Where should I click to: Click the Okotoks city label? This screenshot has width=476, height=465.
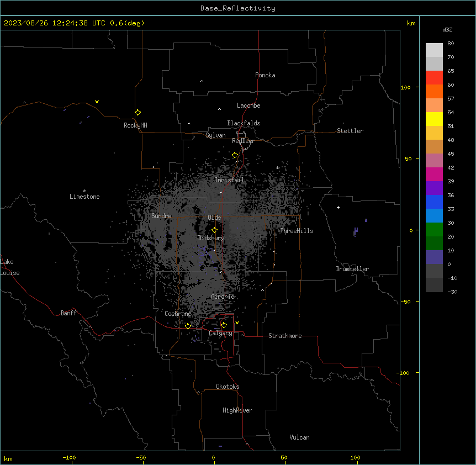(x=228, y=387)
